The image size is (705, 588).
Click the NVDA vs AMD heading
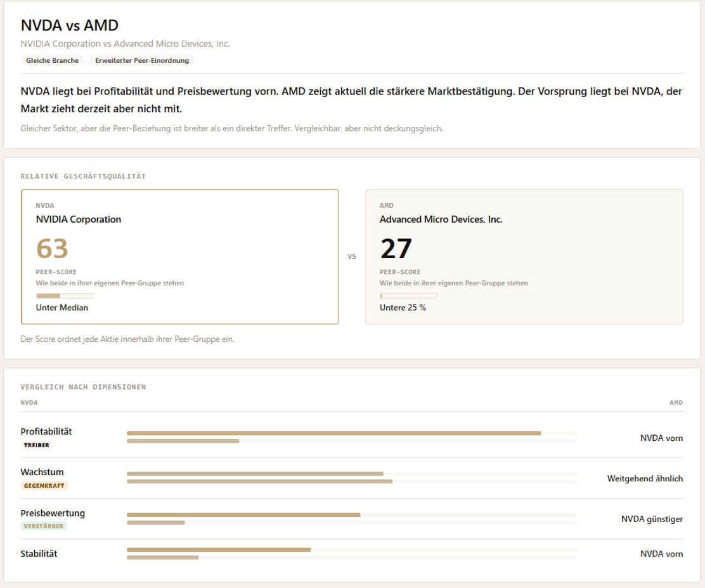[x=70, y=25]
